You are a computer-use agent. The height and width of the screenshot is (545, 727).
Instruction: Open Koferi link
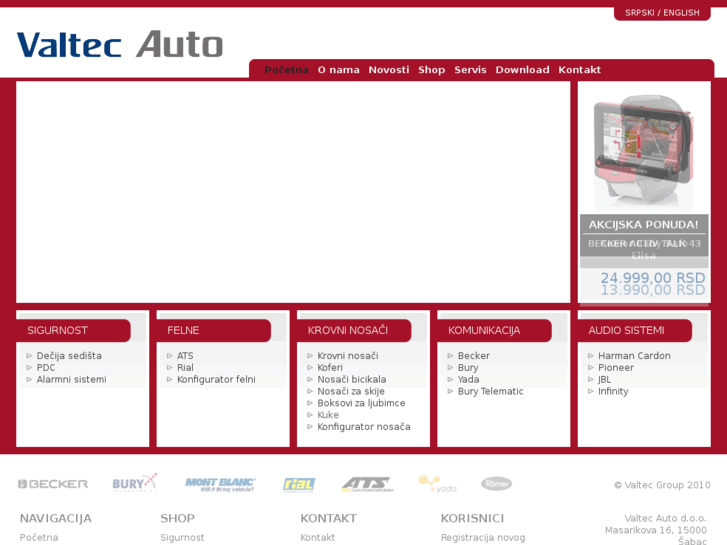pos(330,367)
